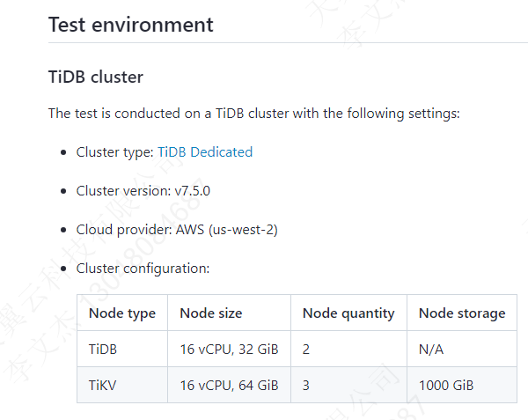Viewport: 528px width, 420px height.
Task: Click the Cloud provider AWS (us-west-2) line
Action: point(177,230)
